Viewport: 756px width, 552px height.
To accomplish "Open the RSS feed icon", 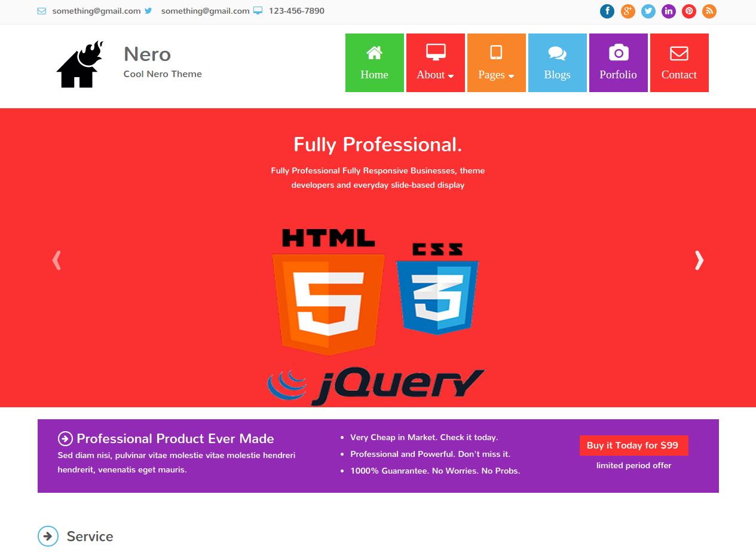I will tap(709, 11).
